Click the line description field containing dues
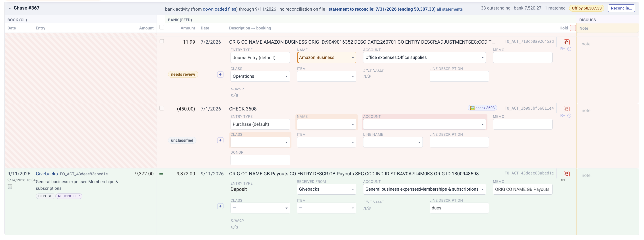Viewport: 644px width, 240px height. pyautogui.click(x=459, y=208)
